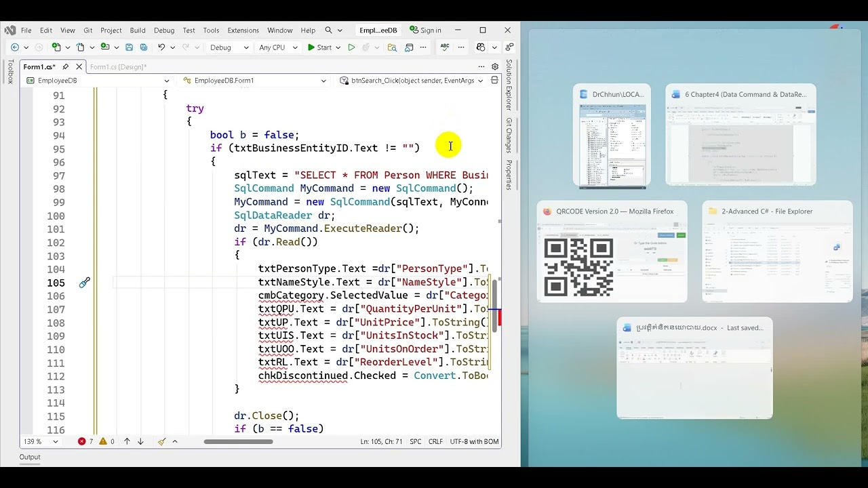
Task: Click the Navigate Backward arrow icon
Action: point(15,47)
